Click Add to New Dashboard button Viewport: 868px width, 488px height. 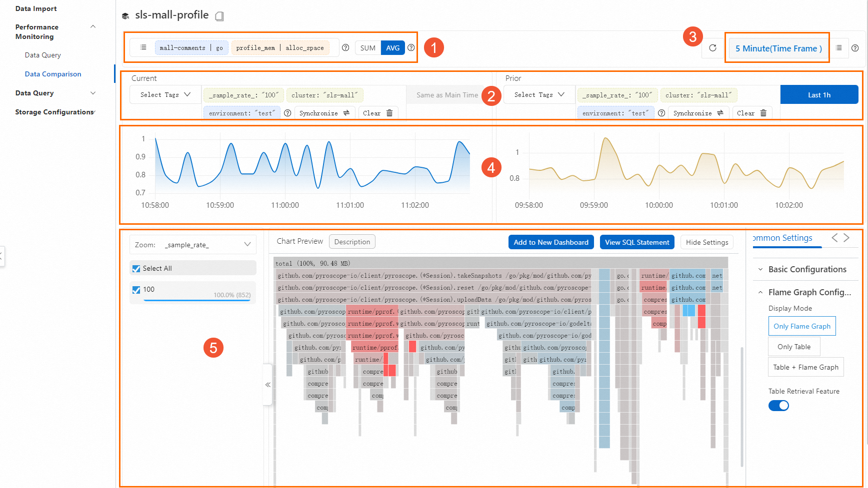pos(551,242)
